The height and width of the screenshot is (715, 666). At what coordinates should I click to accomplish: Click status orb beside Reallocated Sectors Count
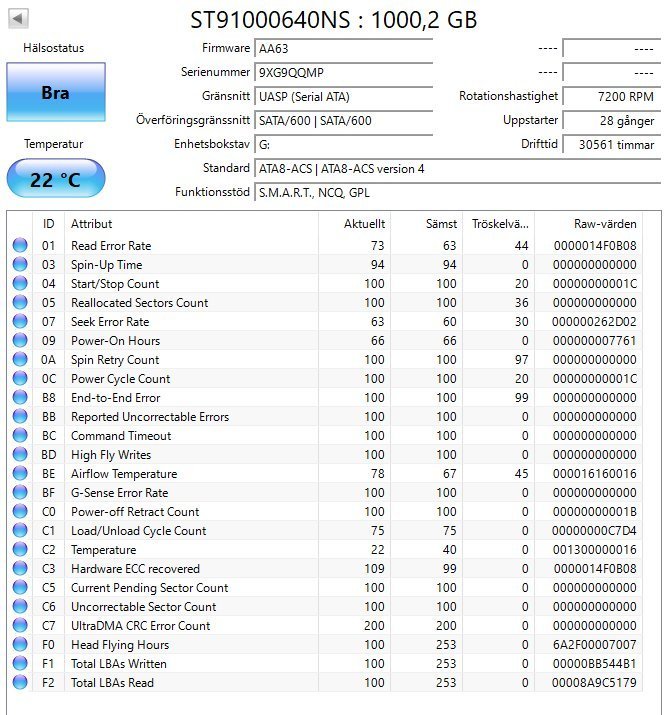pos(19,303)
